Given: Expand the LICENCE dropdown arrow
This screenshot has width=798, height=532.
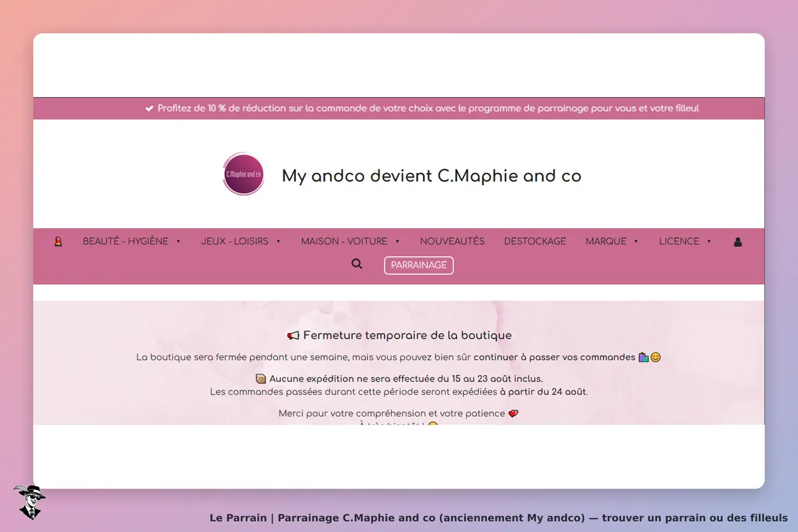Looking at the screenshot, I should 709,242.
